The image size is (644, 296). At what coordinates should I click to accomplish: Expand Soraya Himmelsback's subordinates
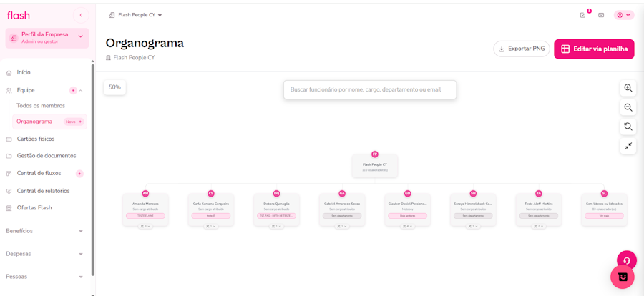[x=473, y=226]
